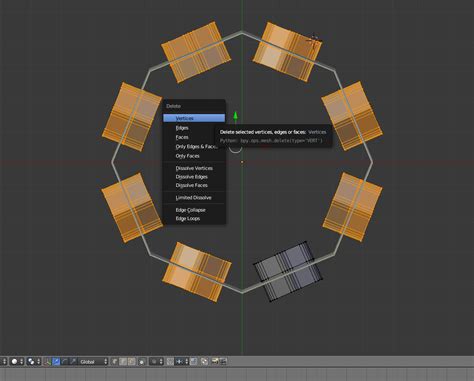Select Only Faces delete option

[x=194, y=156]
